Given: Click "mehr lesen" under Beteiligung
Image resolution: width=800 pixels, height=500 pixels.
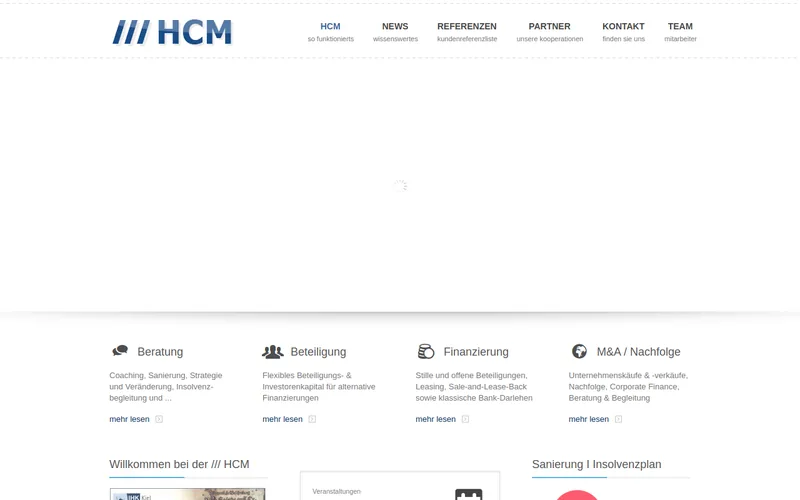Looking at the screenshot, I should [282, 419].
